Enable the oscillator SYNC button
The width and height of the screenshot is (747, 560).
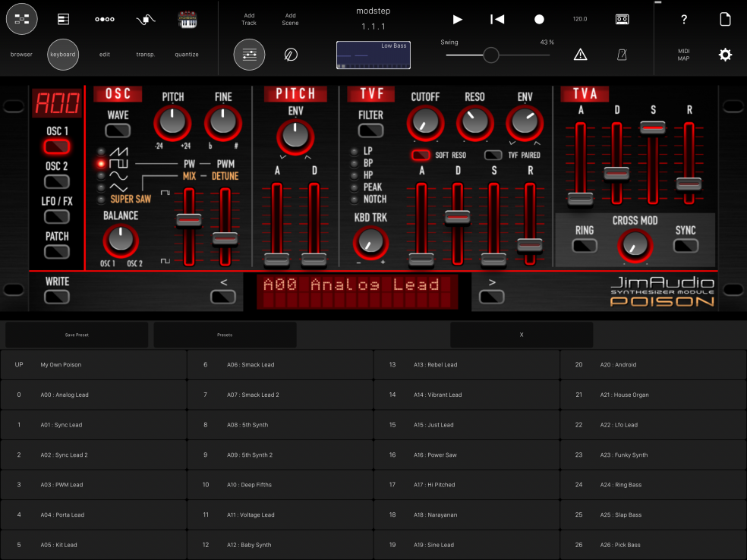click(x=685, y=246)
